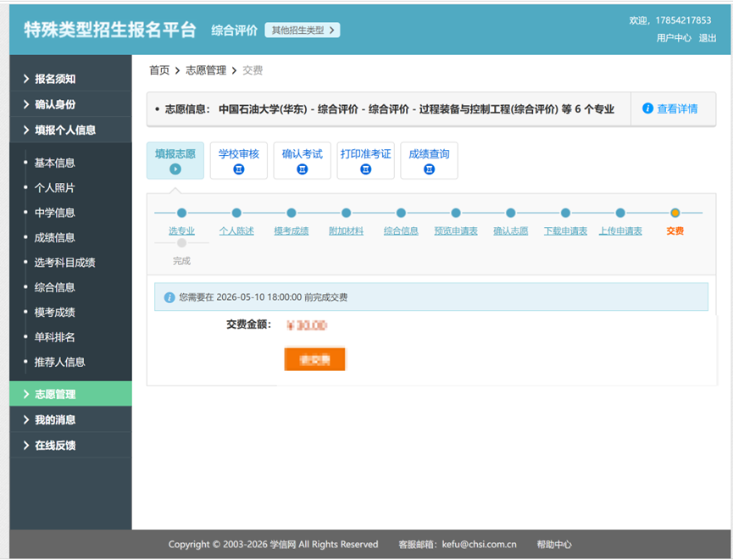The image size is (733, 560).
Task: Click the orange 交费 step circle
Action: (675, 213)
